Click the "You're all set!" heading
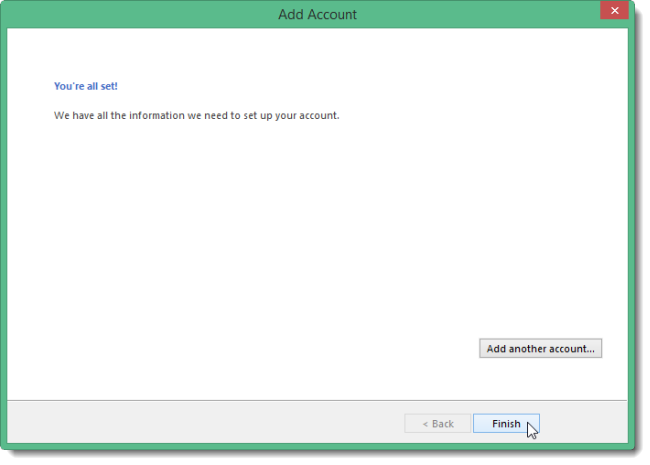The width and height of the screenshot is (650, 465). point(86,86)
